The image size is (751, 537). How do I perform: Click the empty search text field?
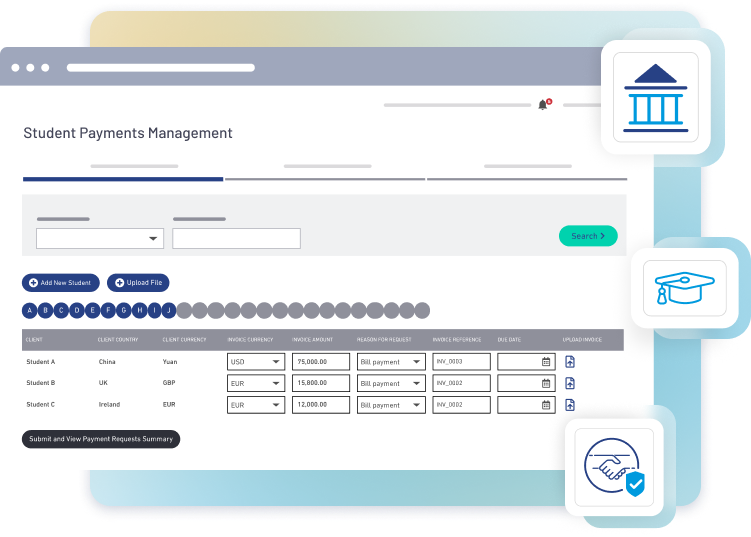237,238
